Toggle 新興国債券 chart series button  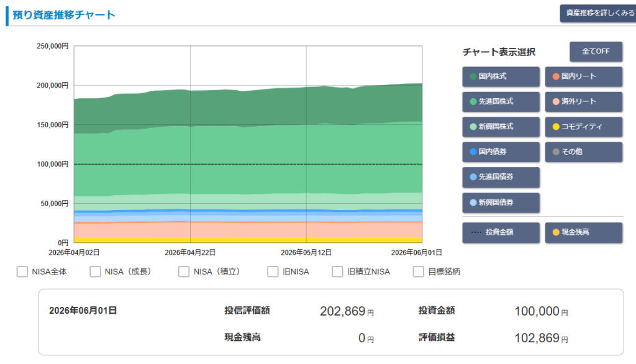click(501, 202)
